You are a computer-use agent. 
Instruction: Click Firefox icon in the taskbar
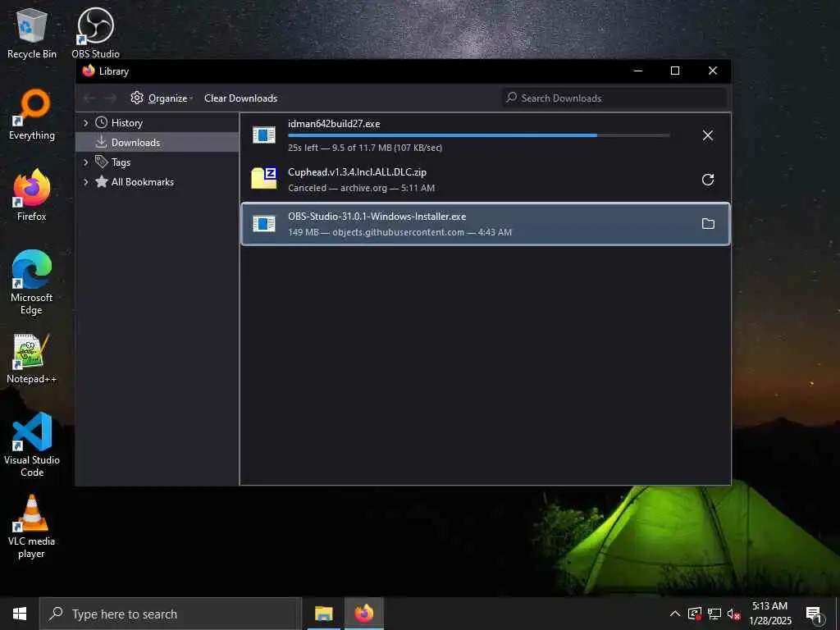(363, 614)
